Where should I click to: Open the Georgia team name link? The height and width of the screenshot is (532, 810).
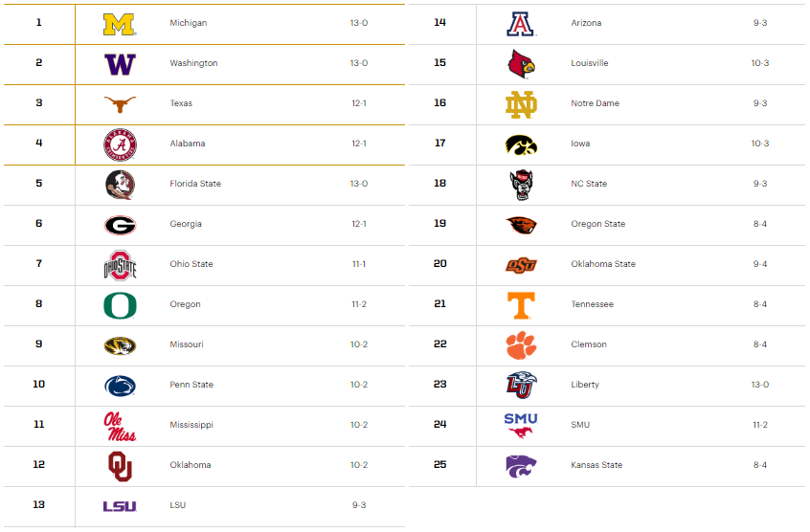[187, 224]
